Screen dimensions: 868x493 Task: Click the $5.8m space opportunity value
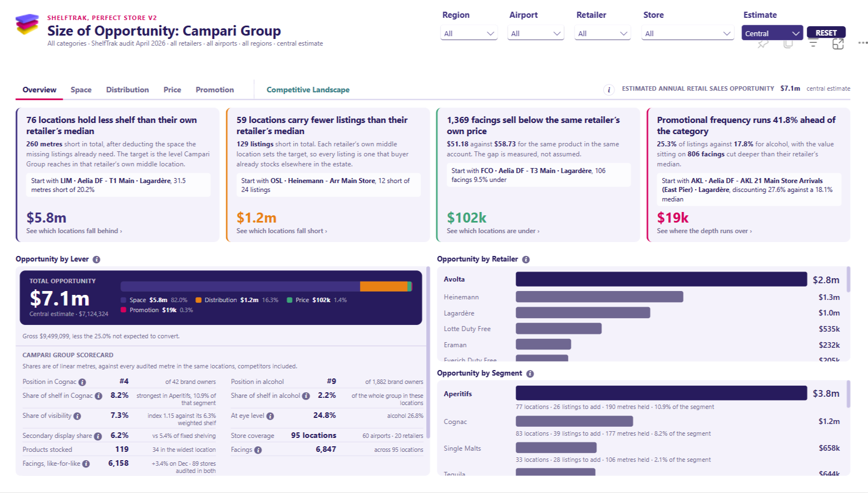(x=46, y=218)
